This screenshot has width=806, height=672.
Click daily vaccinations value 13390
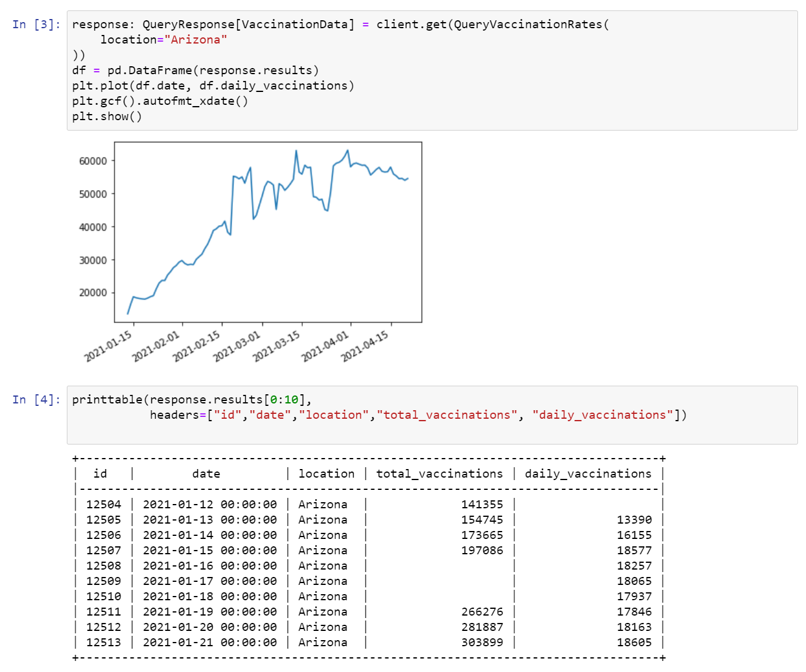[634, 520]
